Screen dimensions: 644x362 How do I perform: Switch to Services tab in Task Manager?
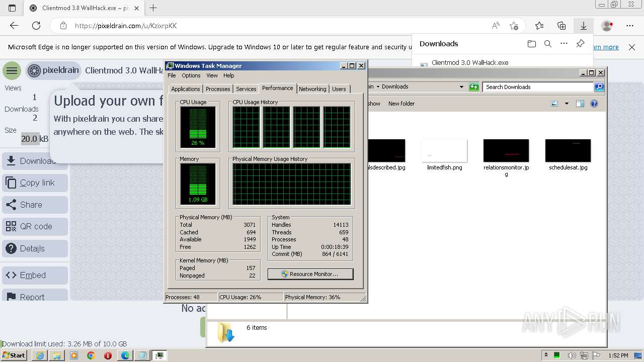246,89
